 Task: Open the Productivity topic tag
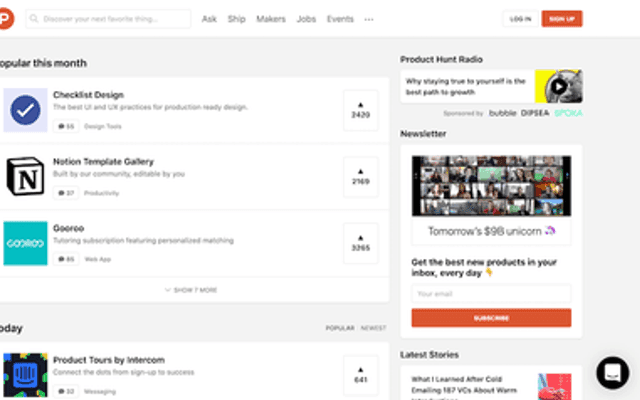(101, 193)
